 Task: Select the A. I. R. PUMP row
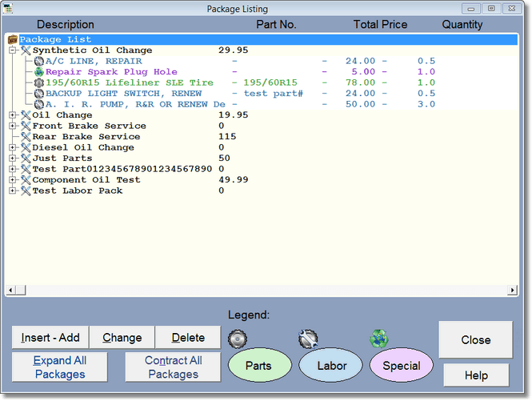[262, 104]
